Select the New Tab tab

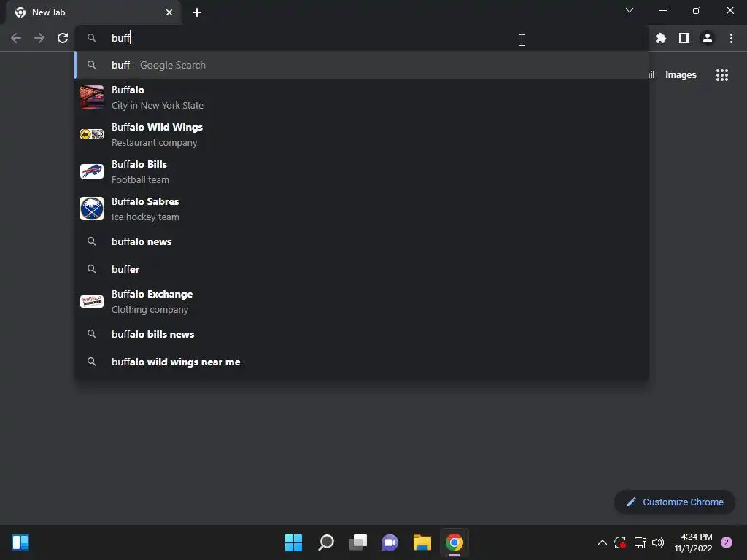tap(93, 12)
